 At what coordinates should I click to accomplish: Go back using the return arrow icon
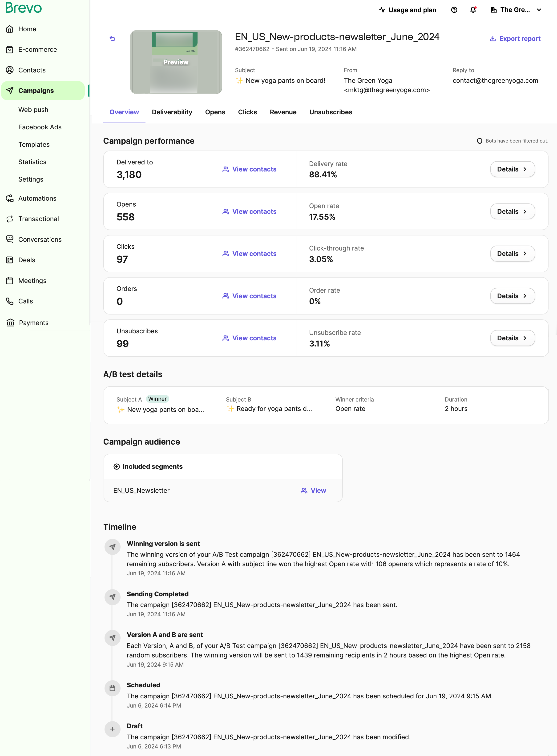click(112, 38)
